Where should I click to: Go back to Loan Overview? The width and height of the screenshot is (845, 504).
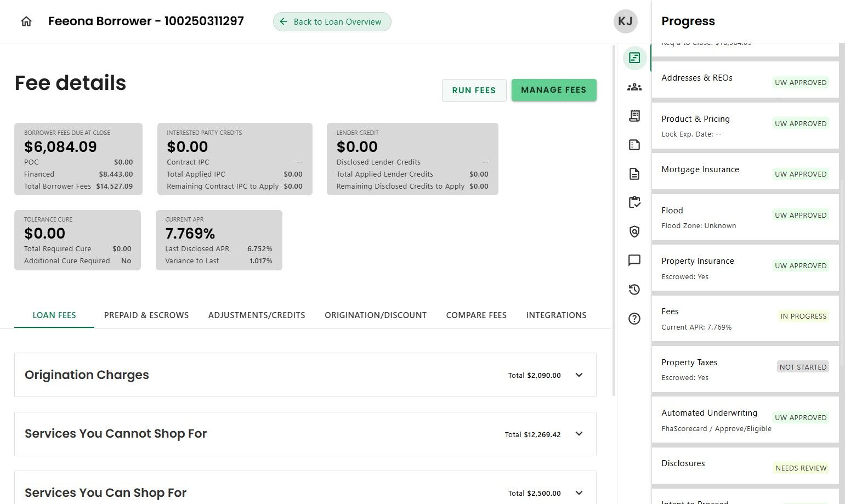(x=332, y=22)
